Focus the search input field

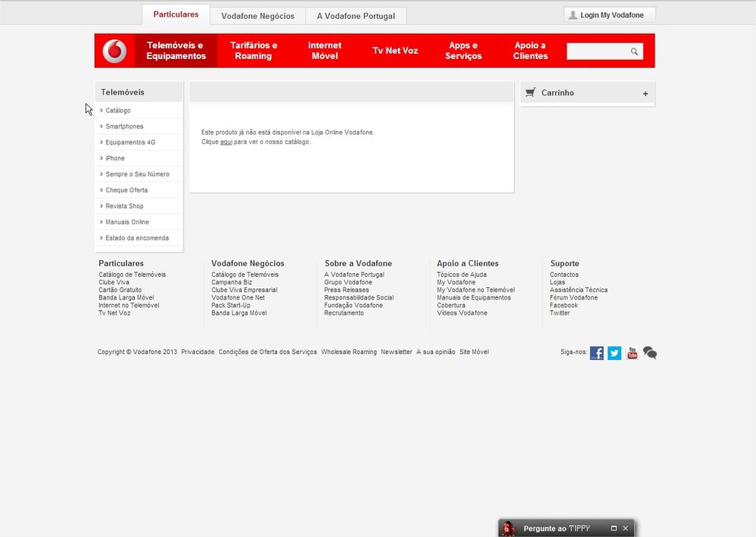[x=598, y=51]
